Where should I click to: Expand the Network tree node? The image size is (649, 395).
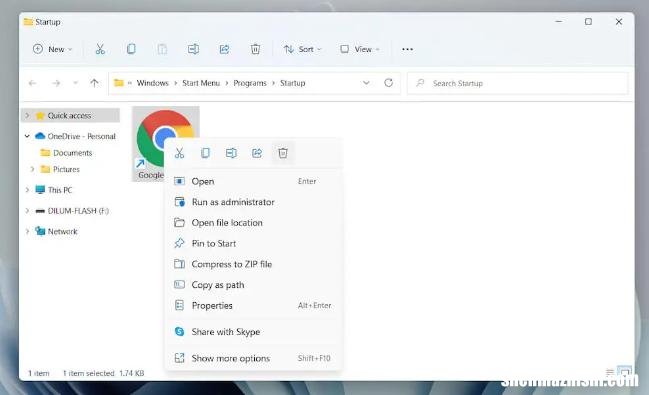point(27,231)
